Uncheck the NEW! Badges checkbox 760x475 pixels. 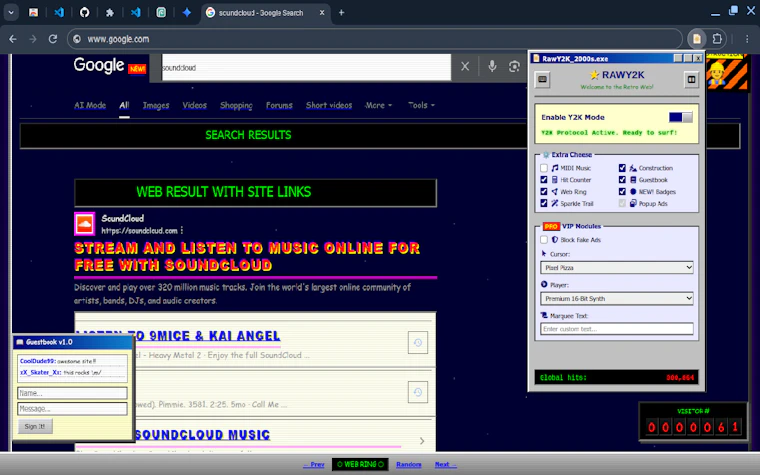click(x=622, y=191)
